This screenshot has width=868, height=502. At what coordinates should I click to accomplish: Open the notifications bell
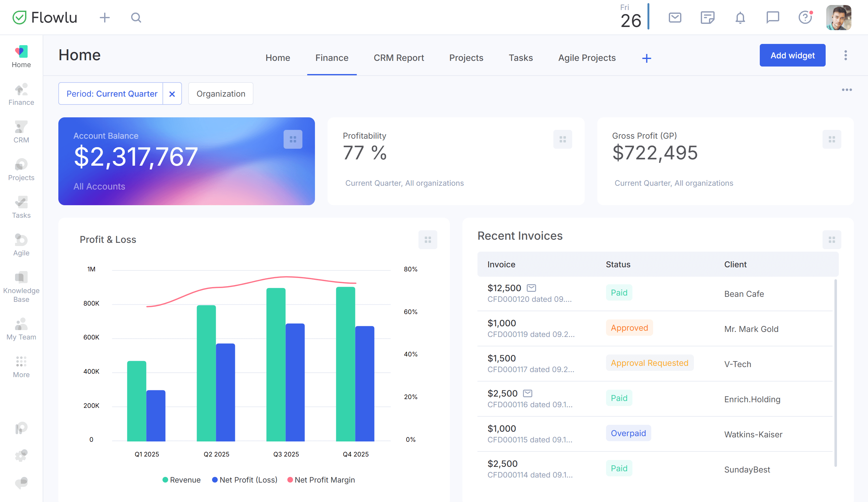click(740, 17)
